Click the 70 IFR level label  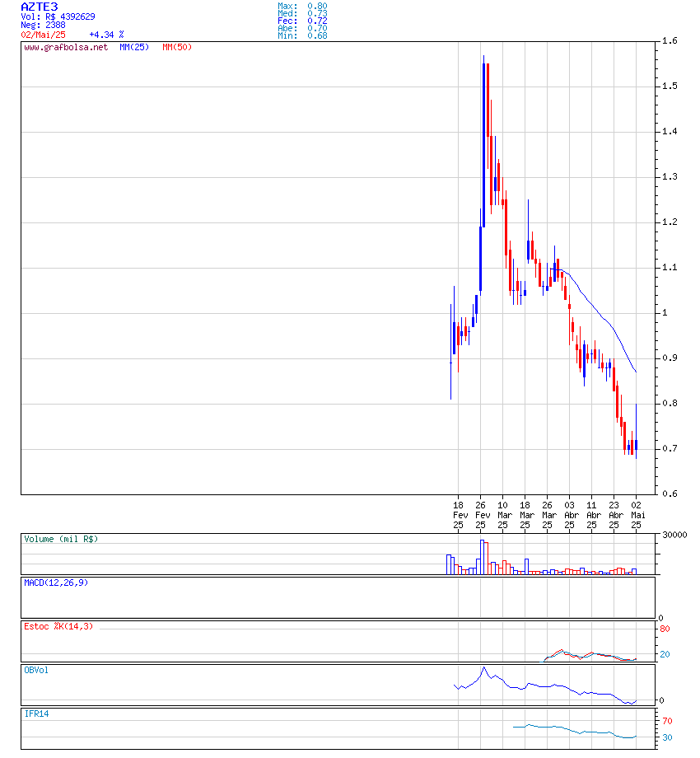click(x=667, y=721)
